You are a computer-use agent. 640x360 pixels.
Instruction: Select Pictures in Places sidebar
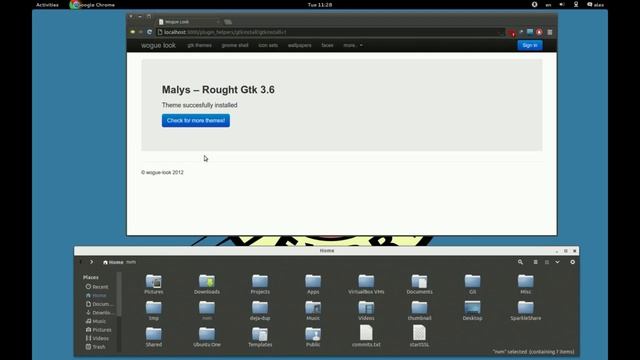point(98,330)
